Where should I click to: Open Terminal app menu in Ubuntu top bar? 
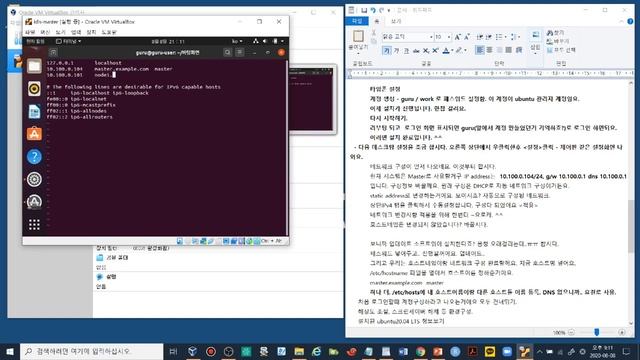[68, 41]
